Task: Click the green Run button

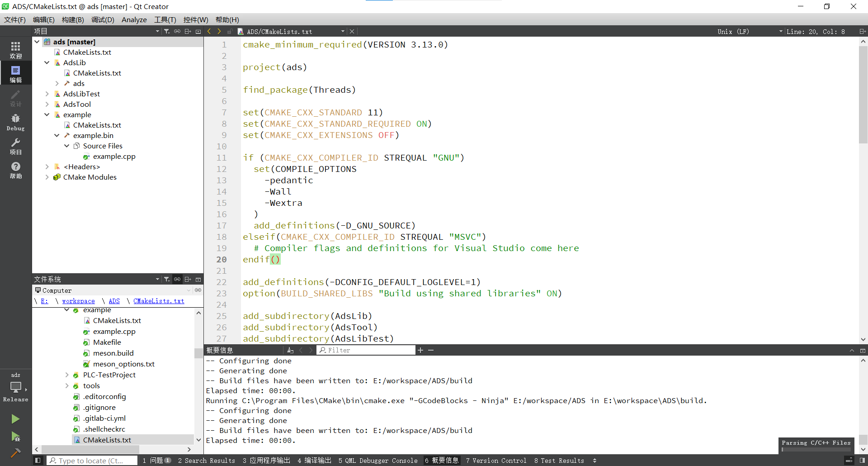Action: coord(15,419)
